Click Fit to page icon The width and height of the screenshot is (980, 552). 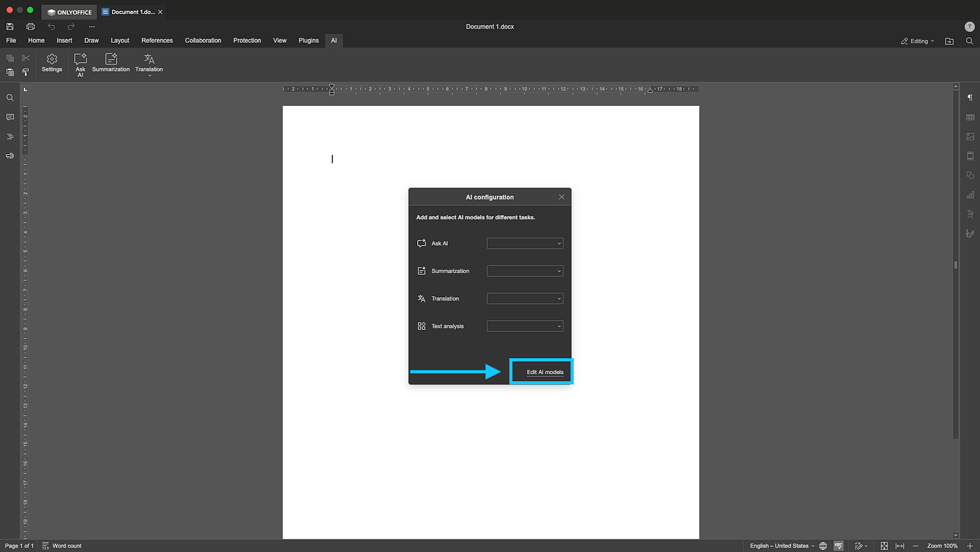[884, 546]
